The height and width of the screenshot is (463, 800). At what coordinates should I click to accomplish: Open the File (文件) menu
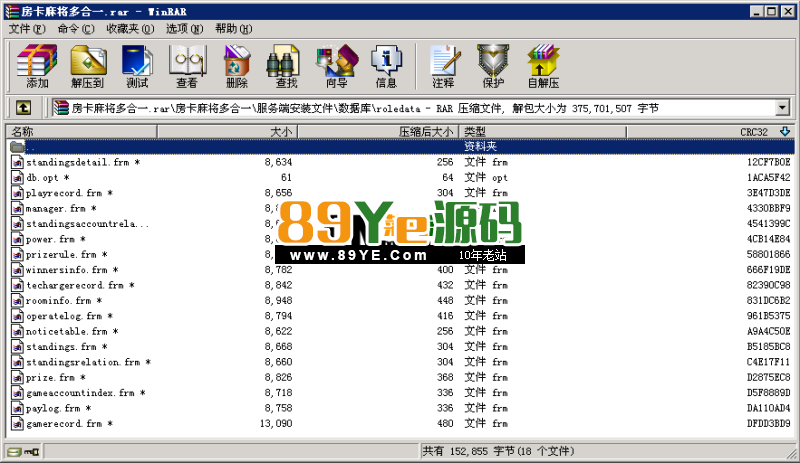tap(27, 29)
